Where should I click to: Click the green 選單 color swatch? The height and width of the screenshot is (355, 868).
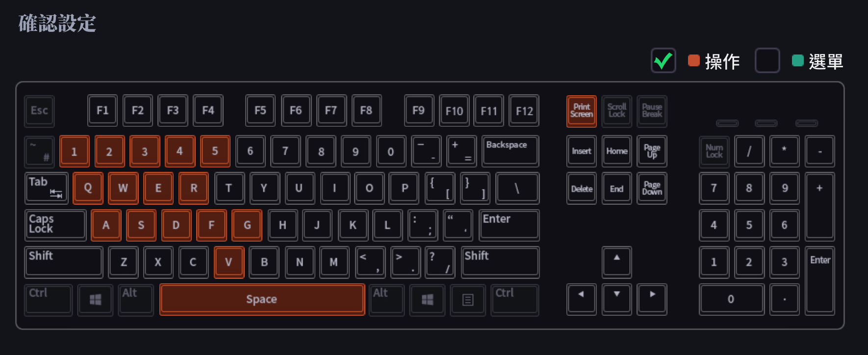coord(797,60)
